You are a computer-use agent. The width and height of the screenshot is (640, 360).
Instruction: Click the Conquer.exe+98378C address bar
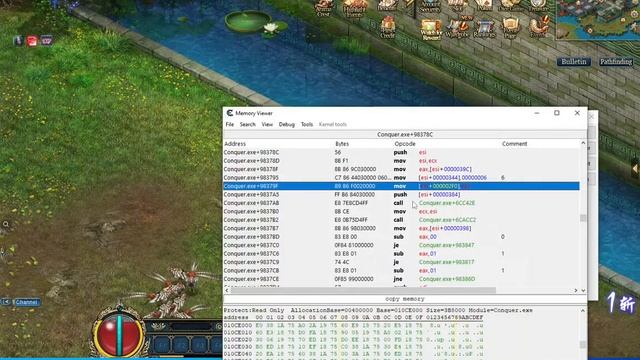pos(405,134)
